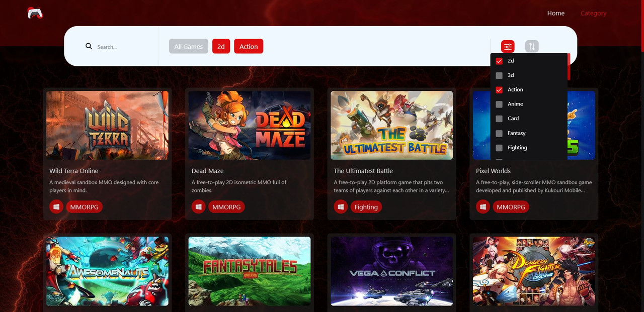Click the Pixel Worlds title
644x312 pixels.
click(x=493, y=171)
